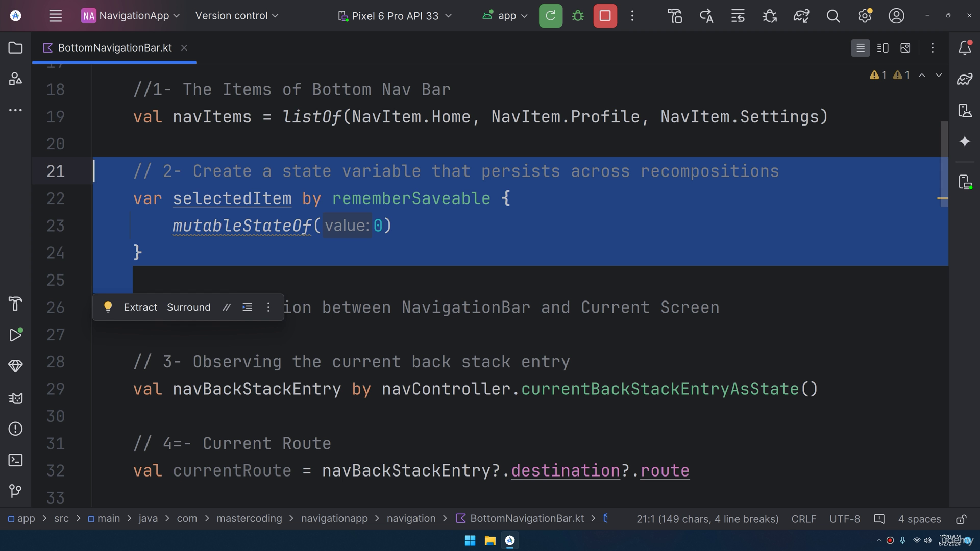The width and height of the screenshot is (980, 551).
Task: Open the Notifications bell
Action: pos(965,47)
